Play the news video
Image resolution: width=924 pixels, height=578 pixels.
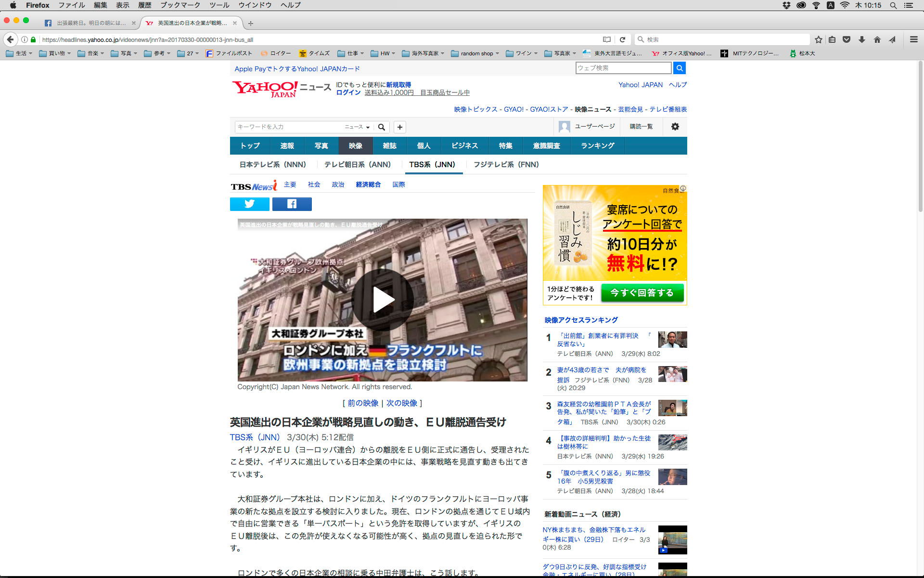coord(382,300)
